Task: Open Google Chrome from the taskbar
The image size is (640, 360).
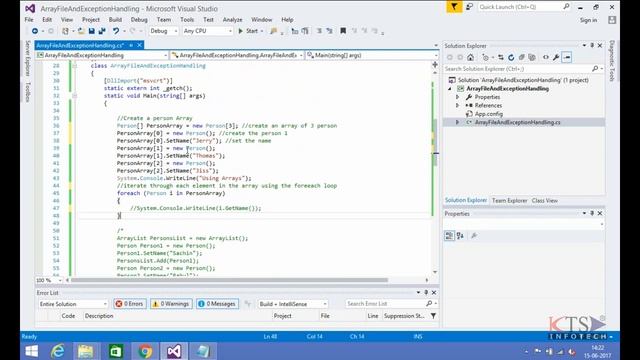Action: 145,351
